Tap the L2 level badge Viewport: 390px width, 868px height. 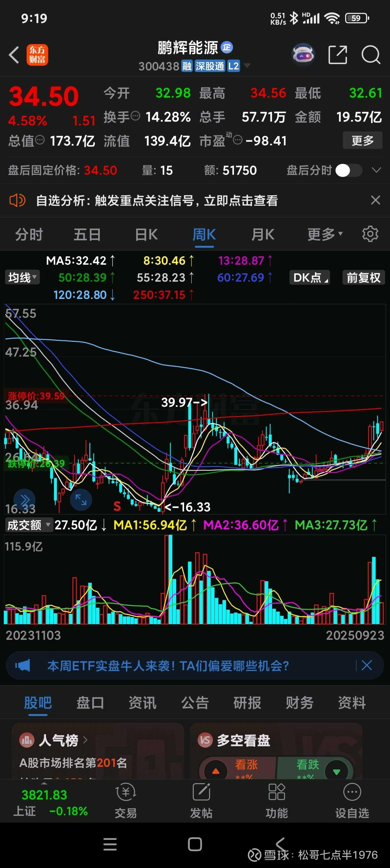tap(234, 66)
